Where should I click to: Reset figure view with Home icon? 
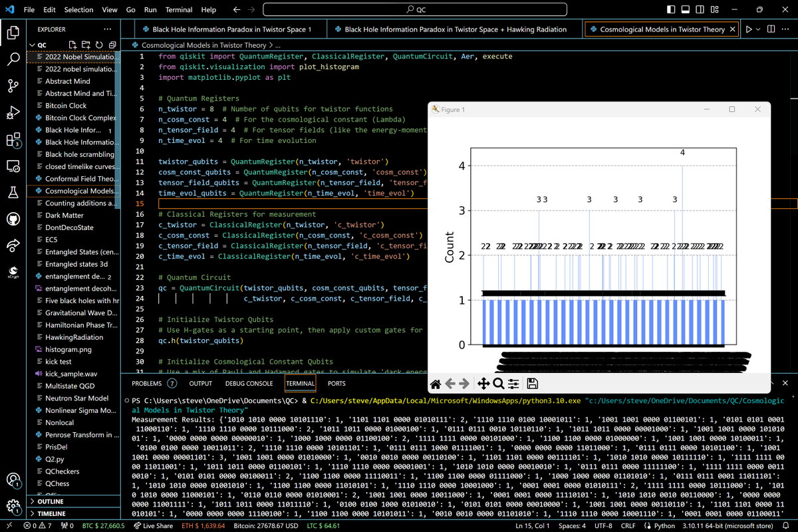(436, 384)
